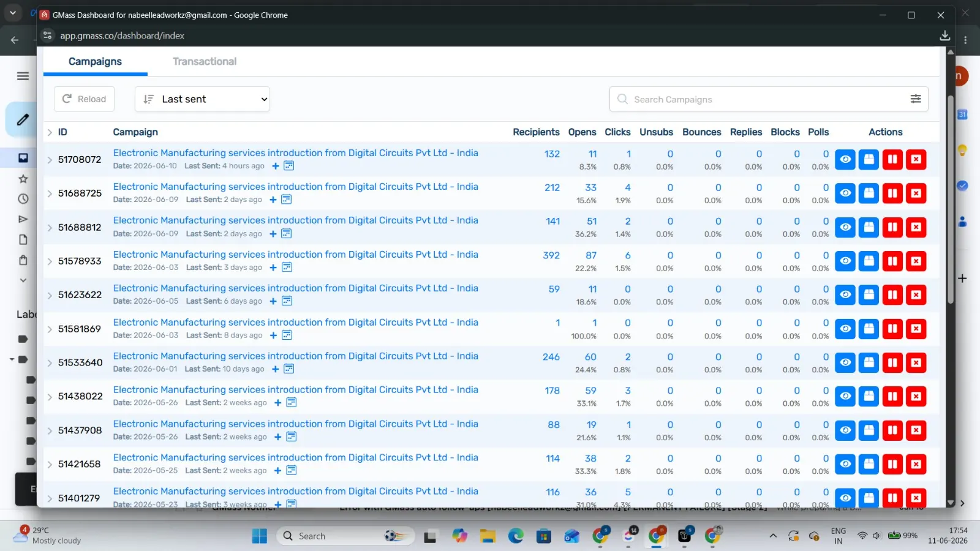The height and width of the screenshot is (551, 980).
Task: Open search filter options icon
Action: [916, 99]
